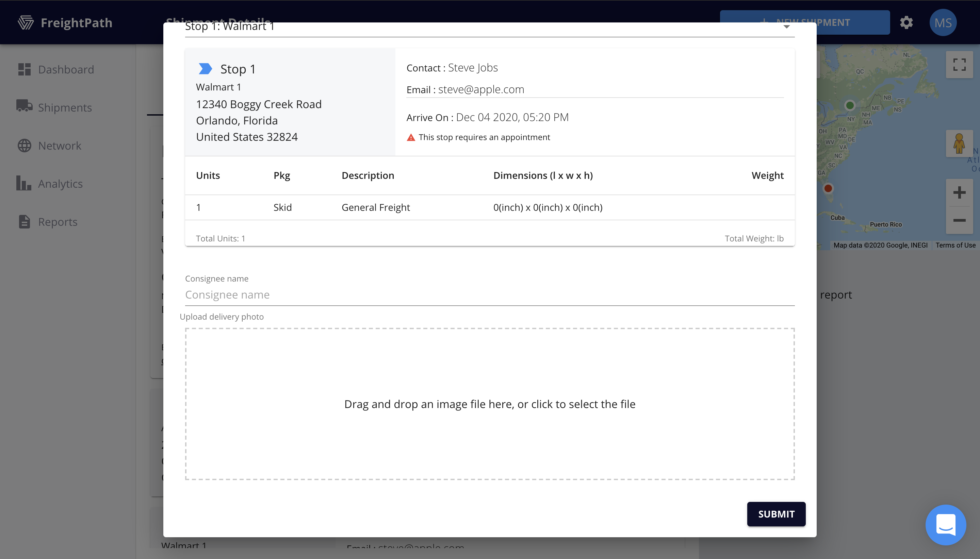Click the blue Stop 1 arrow icon

point(205,69)
